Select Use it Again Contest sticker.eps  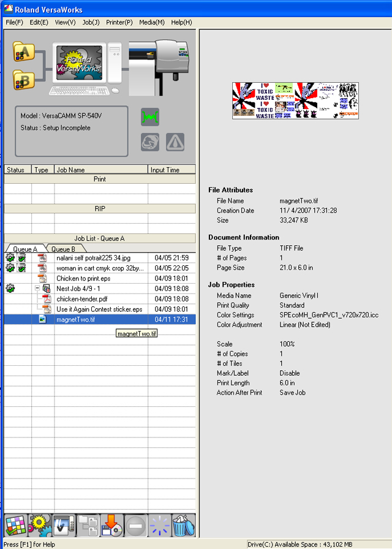(99, 309)
